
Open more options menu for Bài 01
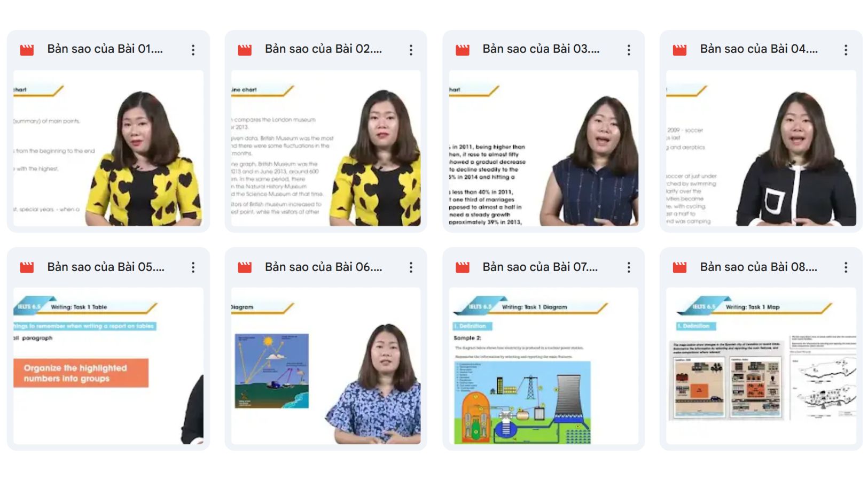click(193, 50)
